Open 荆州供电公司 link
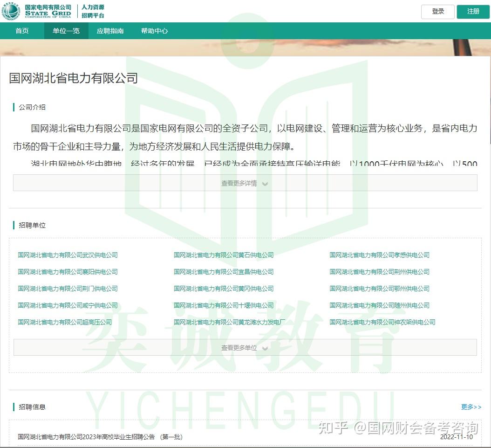Screen dimensions: 491x448 pos(379,272)
